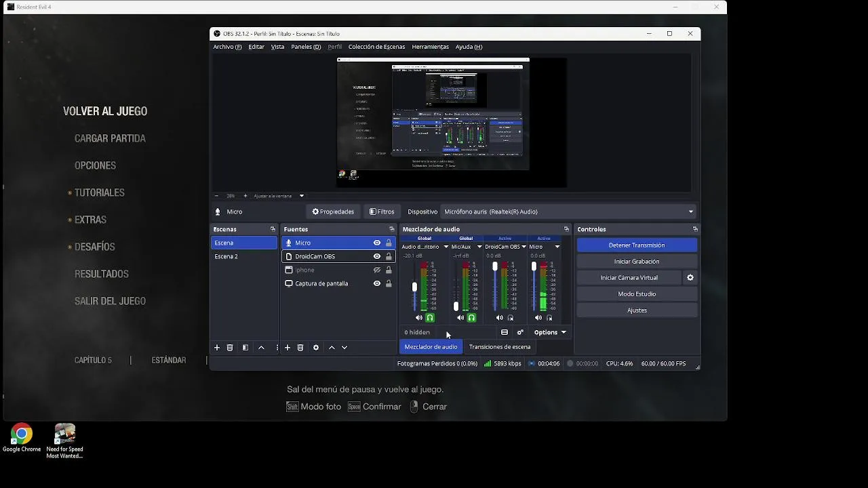Add a new scene with the plus icon in Escenas

pyautogui.click(x=217, y=348)
